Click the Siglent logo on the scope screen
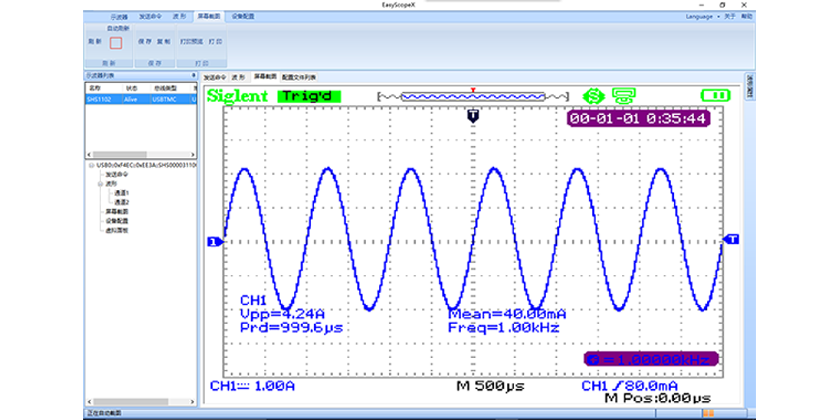Viewport: 840px width, 420px height. pyautogui.click(x=237, y=96)
